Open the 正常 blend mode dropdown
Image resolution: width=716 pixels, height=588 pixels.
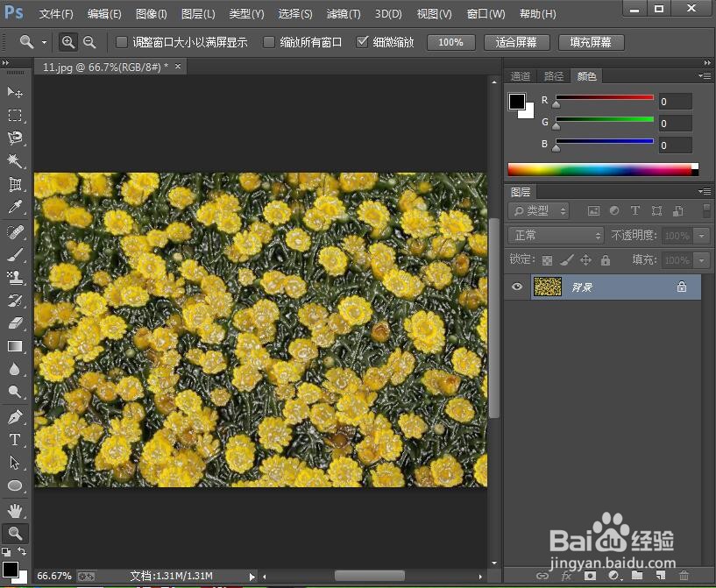(557, 236)
